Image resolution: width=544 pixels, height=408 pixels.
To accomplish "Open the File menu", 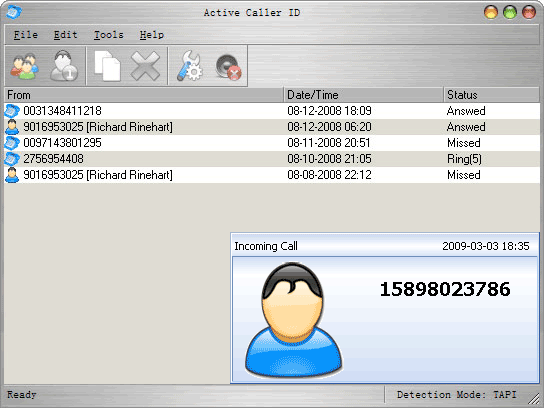I will coord(26,35).
